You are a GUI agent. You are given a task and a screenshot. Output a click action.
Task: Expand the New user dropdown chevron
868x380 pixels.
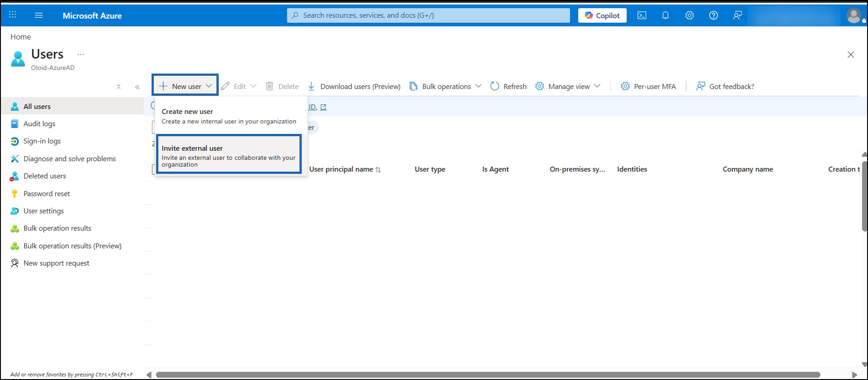[209, 86]
